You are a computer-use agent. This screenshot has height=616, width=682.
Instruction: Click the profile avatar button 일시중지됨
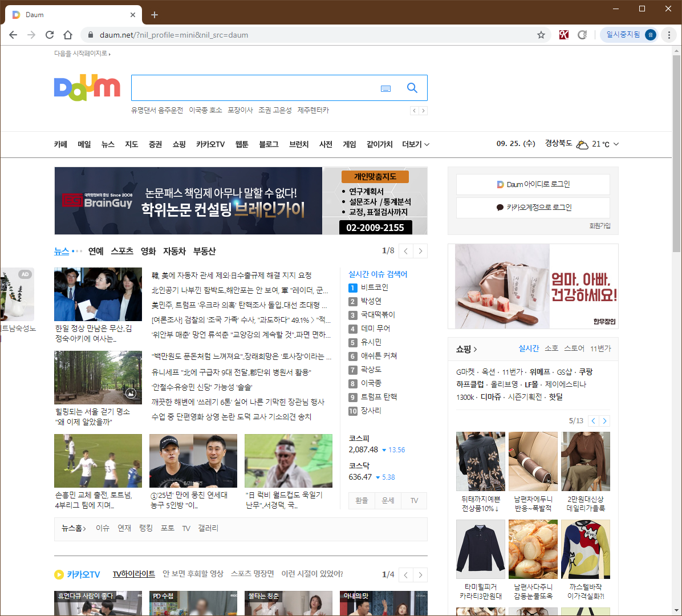point(629,35)
